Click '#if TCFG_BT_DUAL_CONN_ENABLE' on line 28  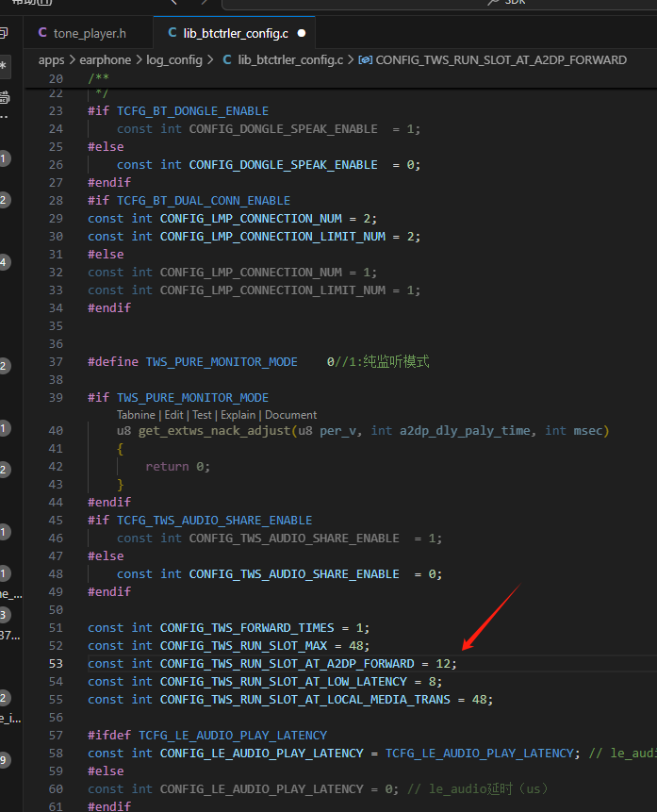point(189,201)
